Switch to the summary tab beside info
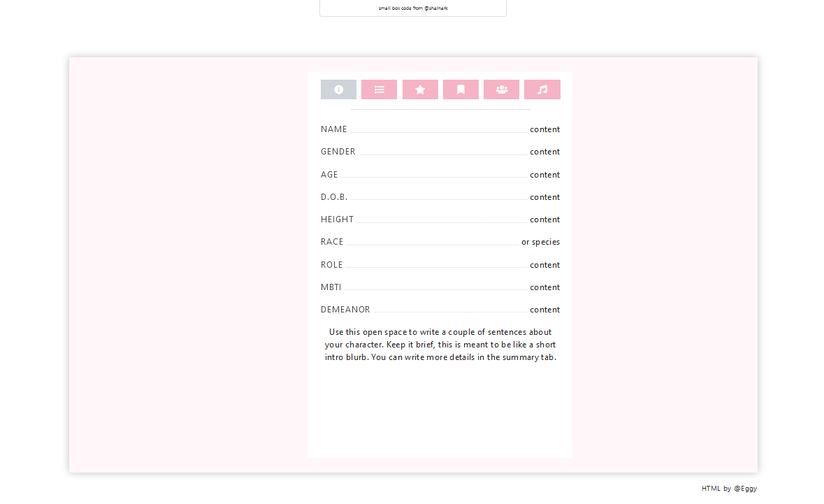The height and width of the screenshot is (504, 824). (x=379, y=89)
